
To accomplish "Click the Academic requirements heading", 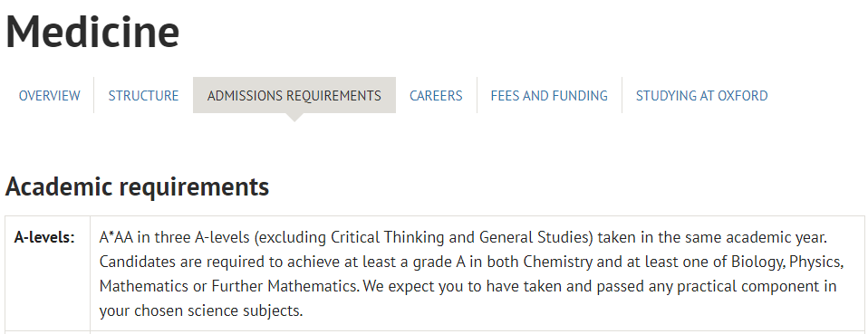I will point(138,186).
